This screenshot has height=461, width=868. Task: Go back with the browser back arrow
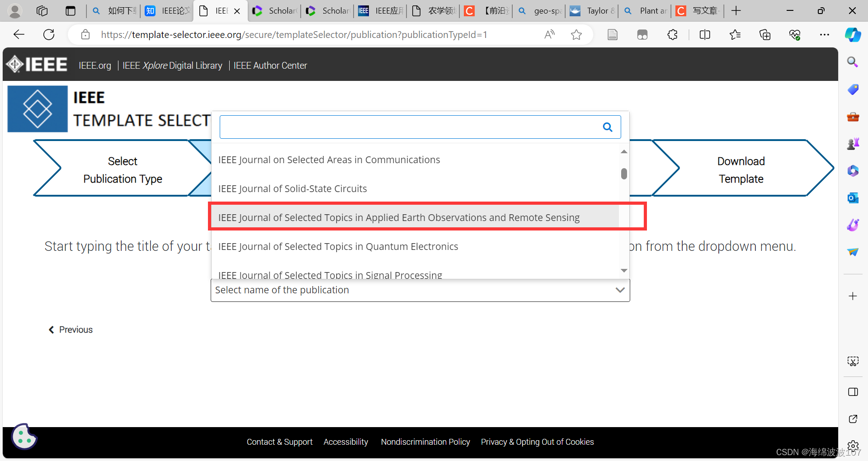[19, 34]
